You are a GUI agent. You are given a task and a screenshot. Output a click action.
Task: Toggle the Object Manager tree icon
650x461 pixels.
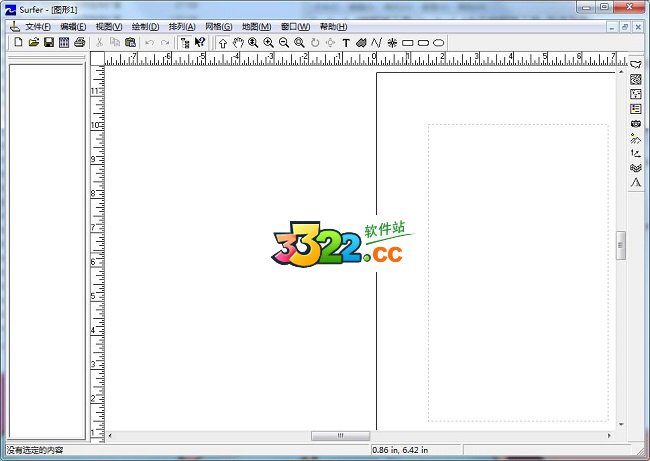[184, 43]
